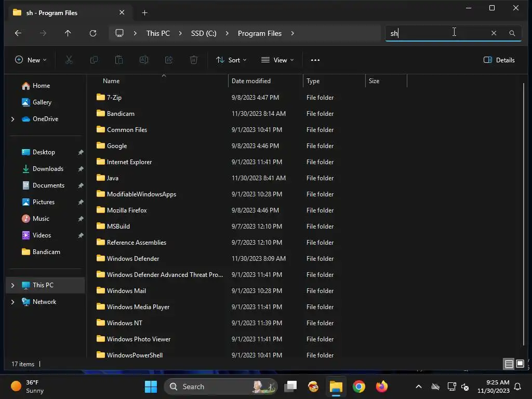Add a new tab with plus button

tap(144, 13)
